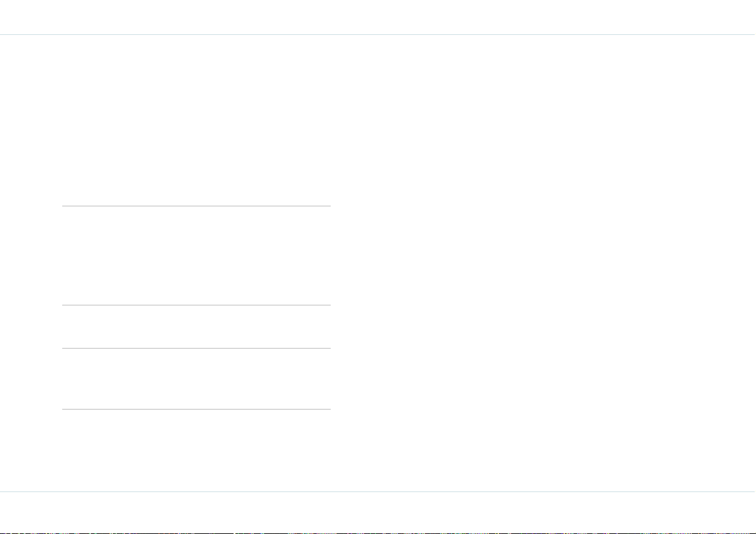The image size is (756, 534).
Task: Click blank area between first and second dividers
Action: click(196, 256)
